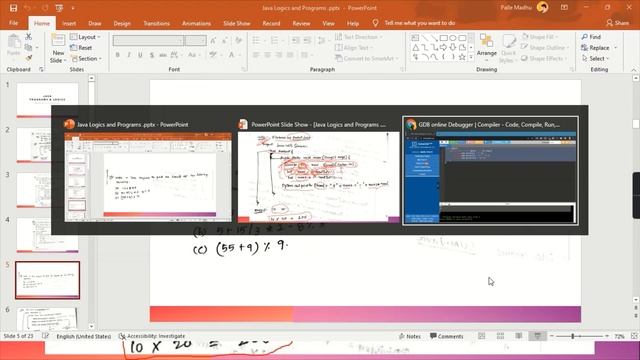This screenshot has height=360, width=640.
Task: Click the Clear All Formatting icon
Action: (x=238, y=40)
